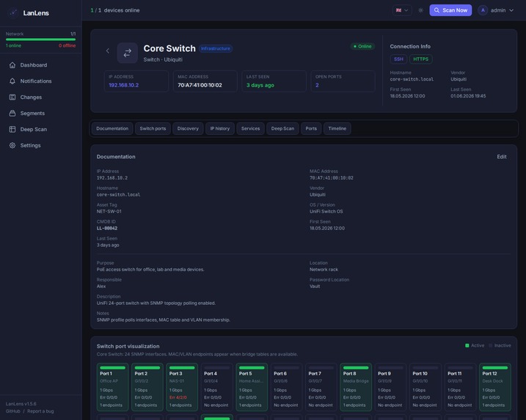The width and height of the screenshot is (526, 420).
Task: Click the '3 days ago' last seen value in header
Action: [260, 85]
